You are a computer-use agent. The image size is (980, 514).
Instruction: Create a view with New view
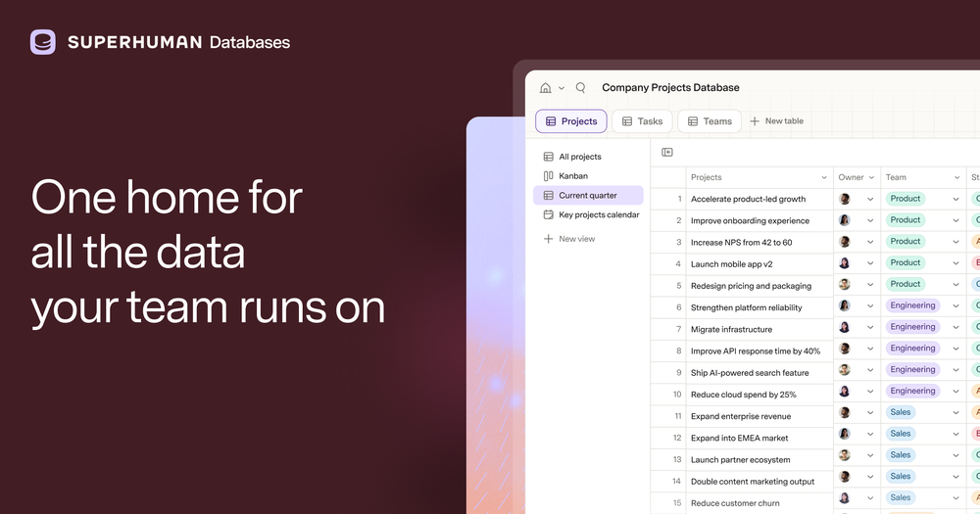(x=569, y=239)
